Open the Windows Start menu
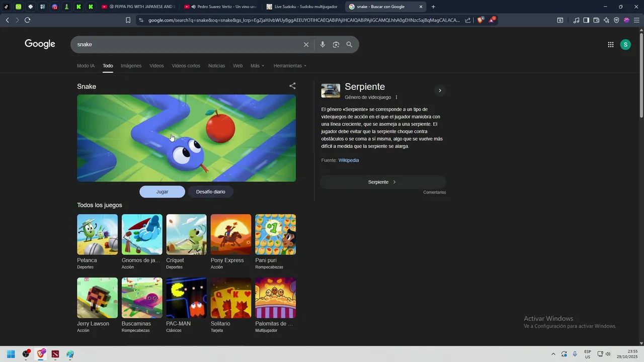Viewport: 644px width, 362px height. (x=11, y=354)
